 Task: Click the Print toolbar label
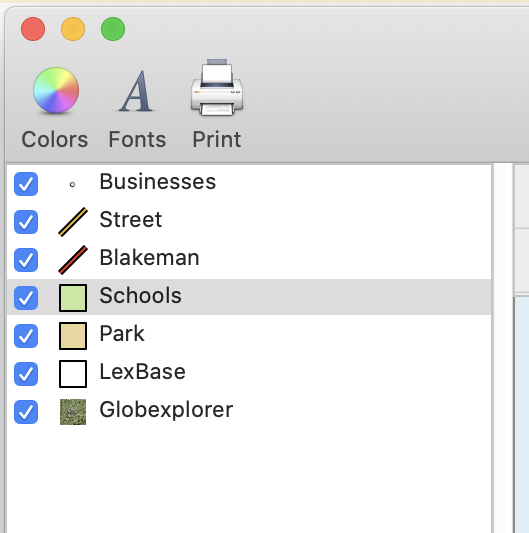[217, 139]
